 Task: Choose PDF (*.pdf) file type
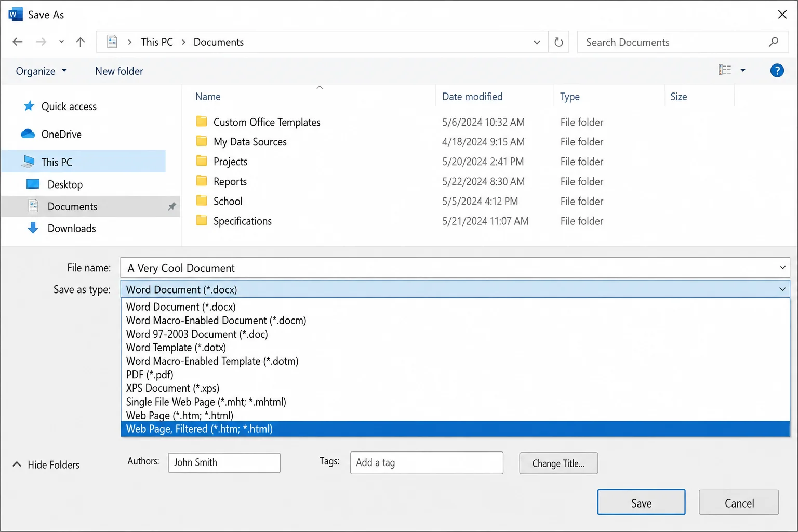[x=455, y=375]
